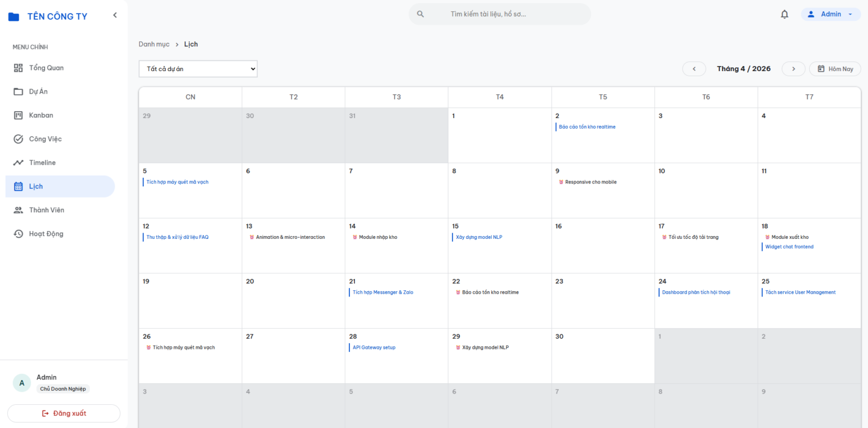This screenshot has height=428, width=868.
Task: Click the Danh mục breadcrumb link
Action: (154, 44)
